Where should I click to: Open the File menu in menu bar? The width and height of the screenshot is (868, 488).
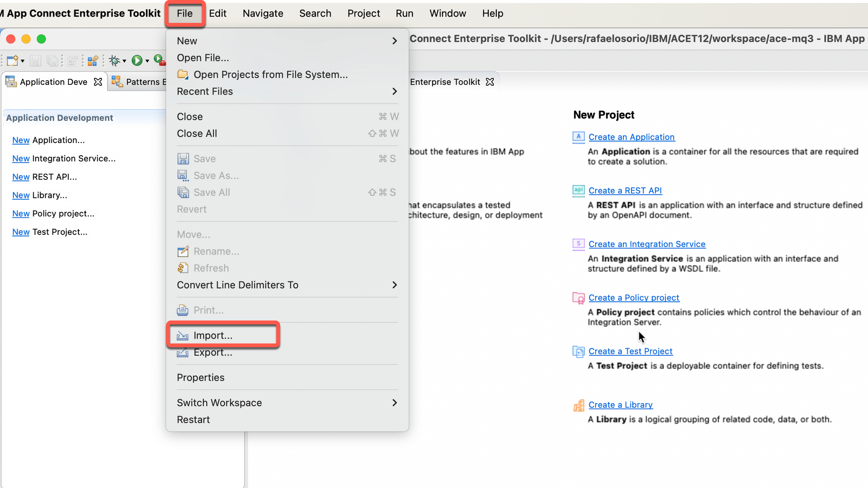[184, 14]
